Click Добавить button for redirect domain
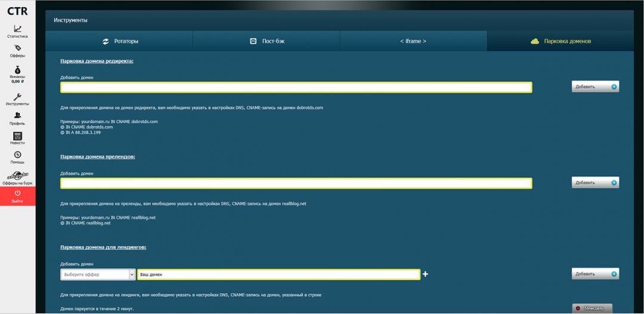This screenshot has width=644, height=314. coord(595,87)
